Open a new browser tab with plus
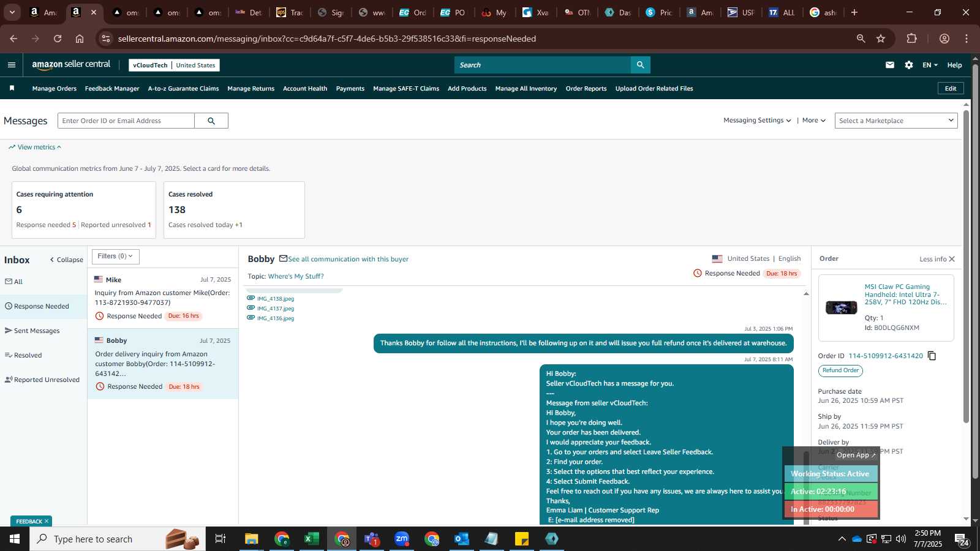The height and width of the screenshot is (551, 980). click(x=854, y=12)
